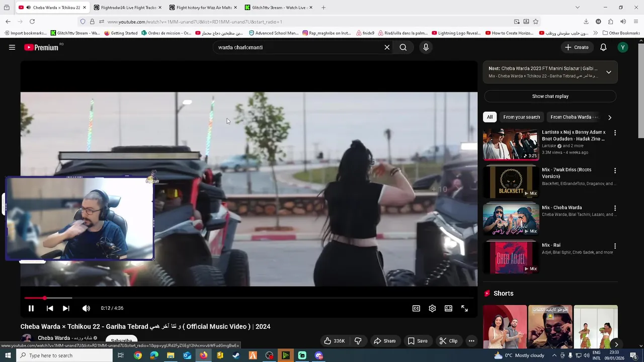
Task: Open the Mix - 7wak Driss title
Action: [x=567, y=173]
